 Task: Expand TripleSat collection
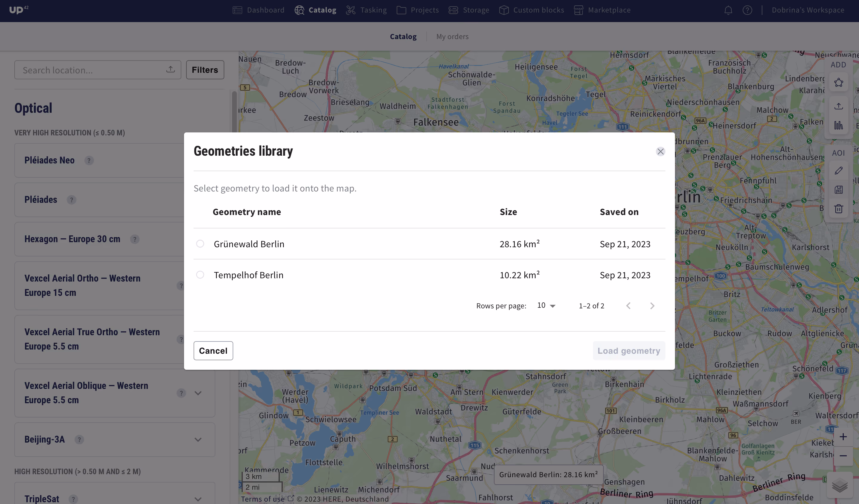click(198, 499)
